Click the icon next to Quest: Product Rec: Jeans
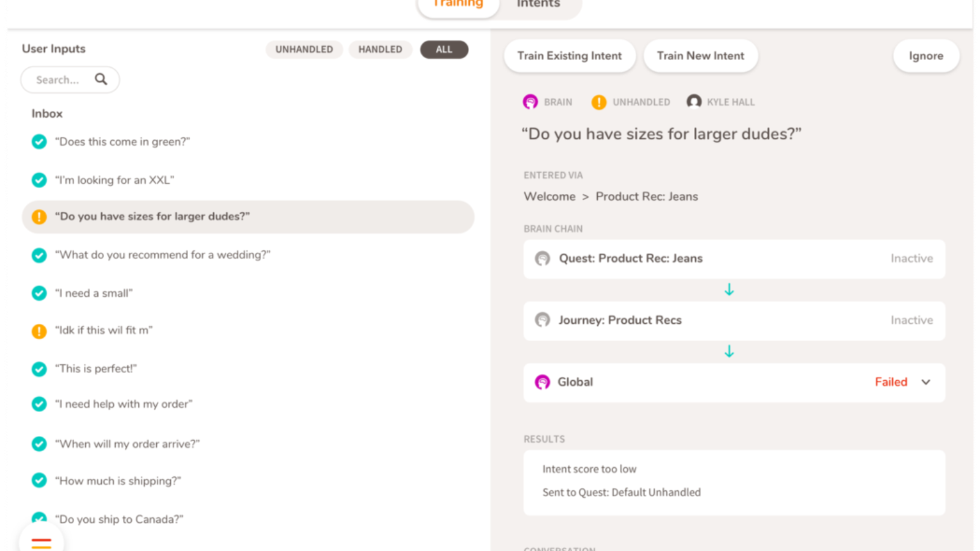The width and height of the screenshot is (980, 551). coord(542,258)
